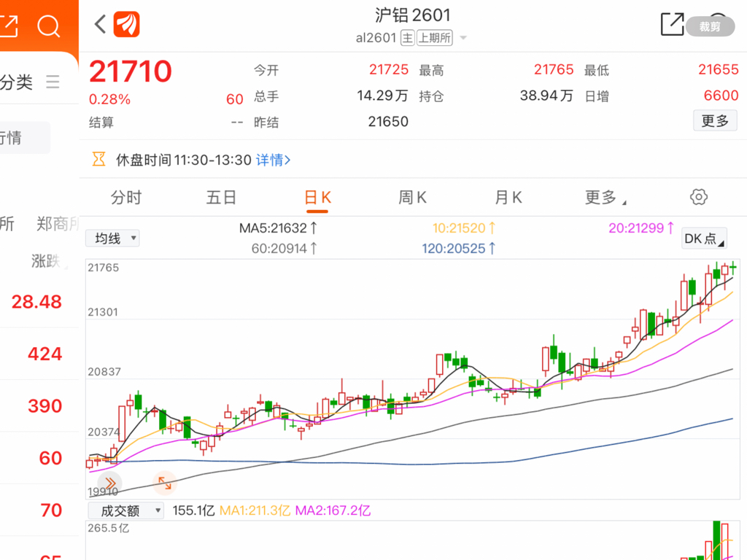Expand the DK点 dropdown

pyautogui.click(x=704, y=238)
